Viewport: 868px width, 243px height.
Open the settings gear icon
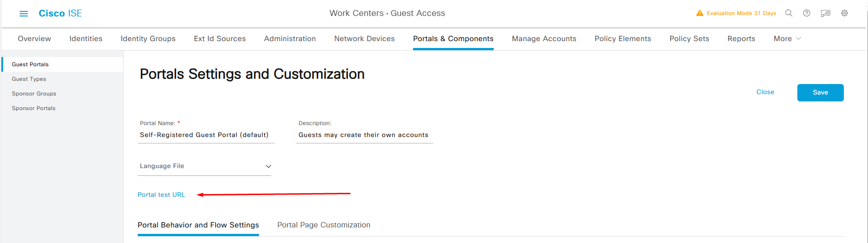[x=844, y=13]
